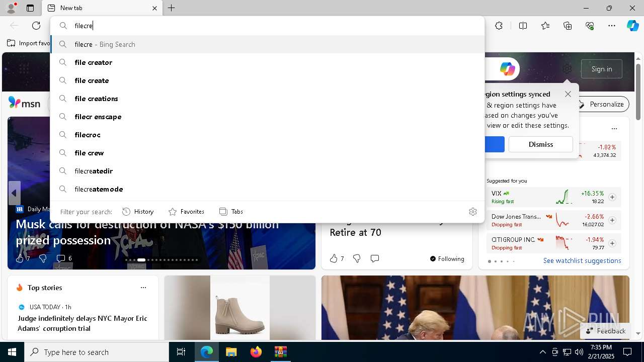Viewport: 644px width, 362px height.
Task: Click the Sign in button
Action: [602, 69]
